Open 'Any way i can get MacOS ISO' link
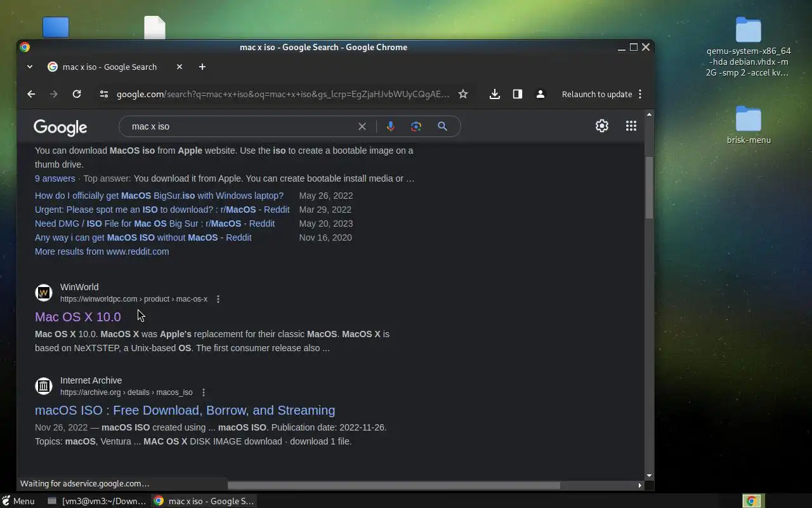The height and width of the screenshot is (508, 812). [143, 237]
